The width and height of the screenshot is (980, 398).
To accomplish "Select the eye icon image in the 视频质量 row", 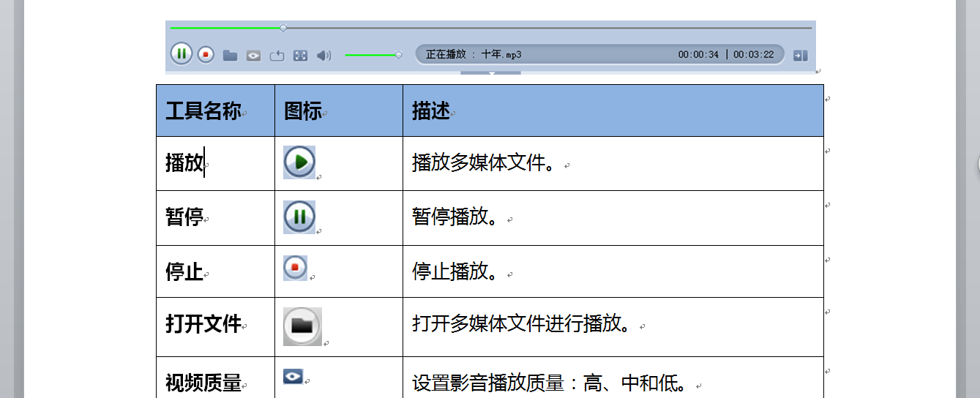I will tap(292, 376).
